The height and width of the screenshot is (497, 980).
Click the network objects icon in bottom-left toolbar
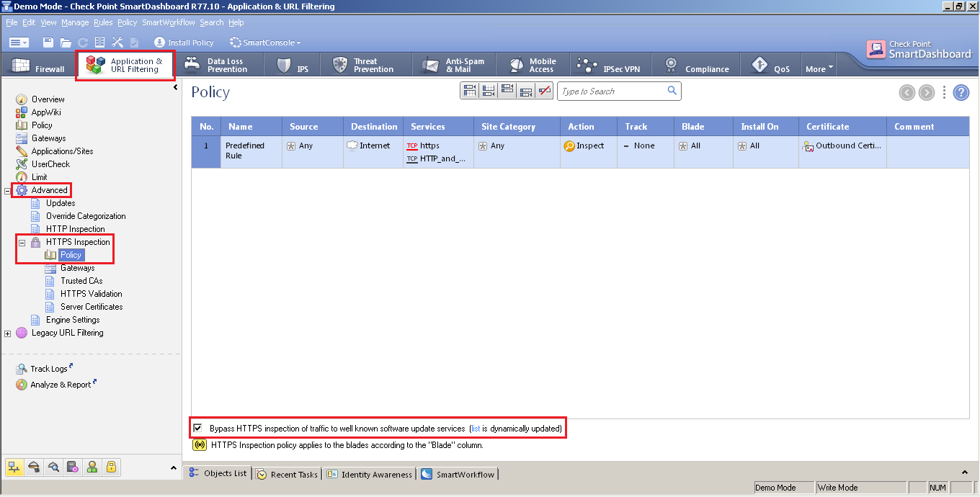coord(14,467)
